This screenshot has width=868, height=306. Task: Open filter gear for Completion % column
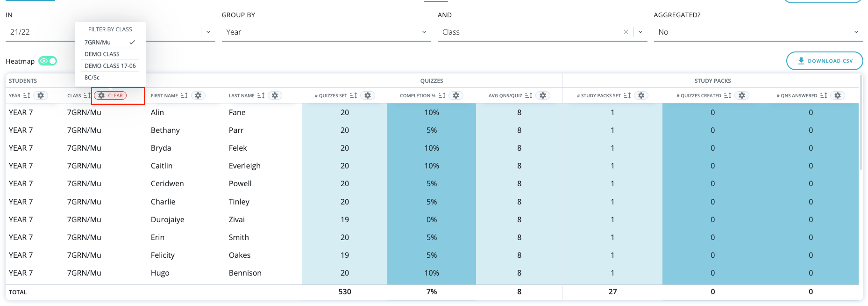455,95
